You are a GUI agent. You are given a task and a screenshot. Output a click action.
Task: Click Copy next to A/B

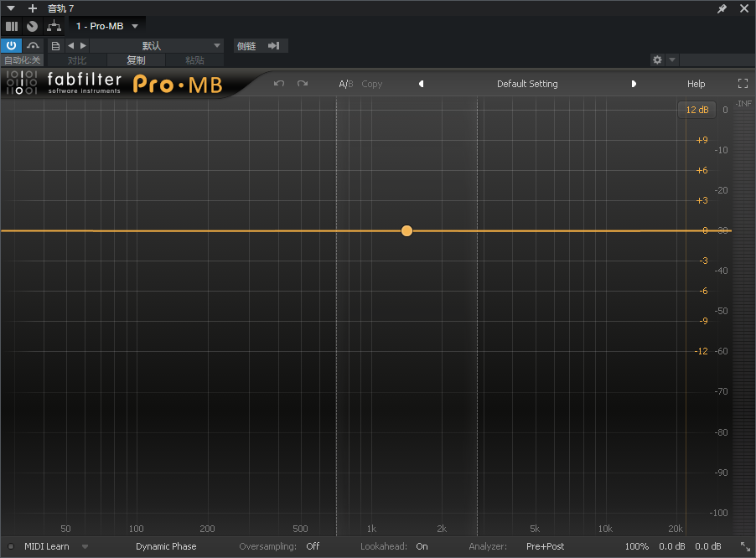[x=372, y=84]
